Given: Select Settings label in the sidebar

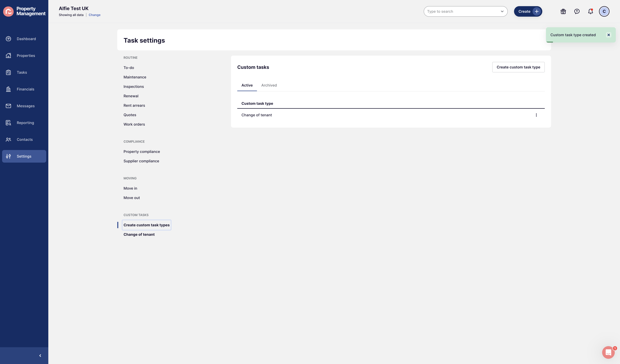Looking at the screenshot, I should click(24, 156).
